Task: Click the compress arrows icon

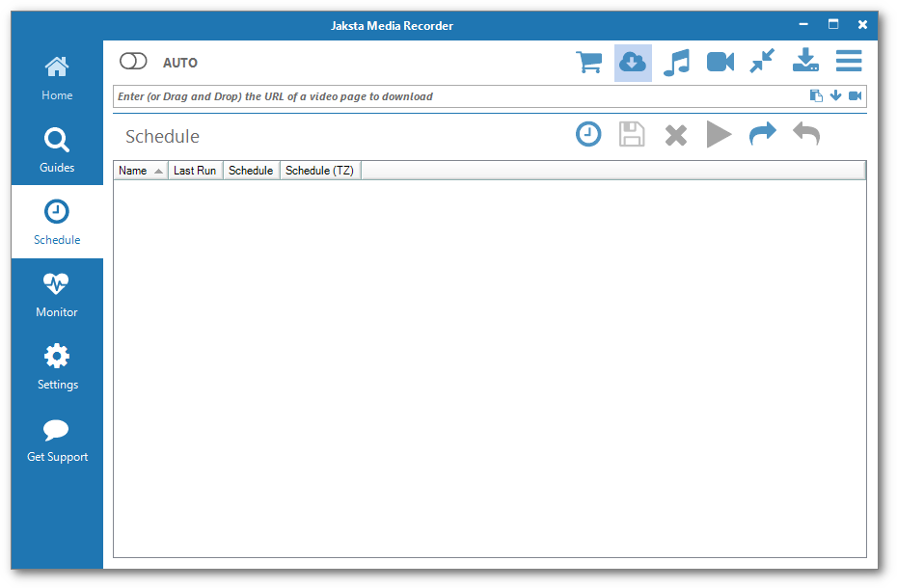Action: [x=763, y=61]
